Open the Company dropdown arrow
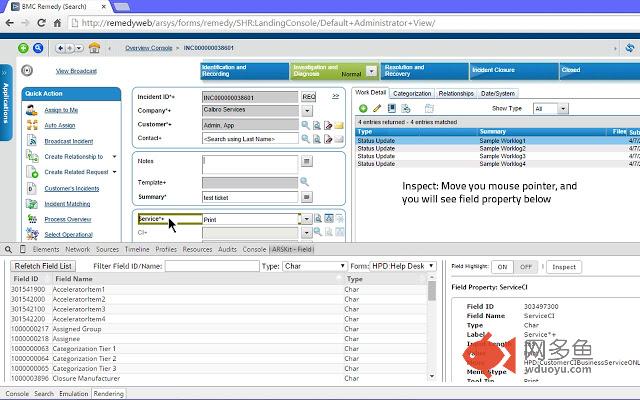The width and height of the screenshot is (640, 400). pos(307,111)
